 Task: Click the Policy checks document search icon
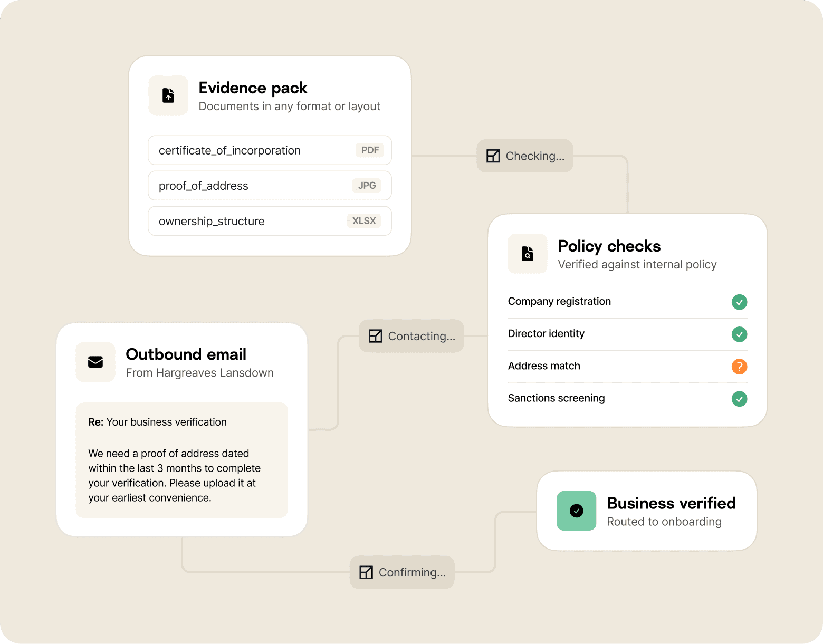click(528, 254)
